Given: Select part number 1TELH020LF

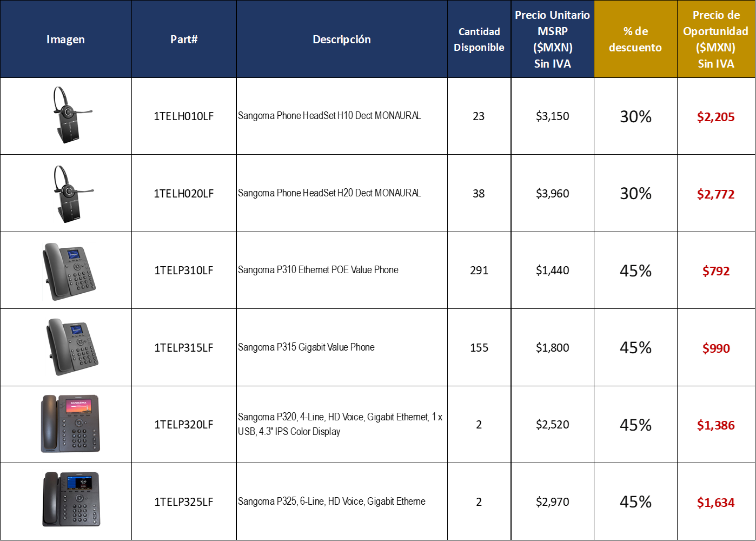Looking at the screenshot, I should coord(184,194).
